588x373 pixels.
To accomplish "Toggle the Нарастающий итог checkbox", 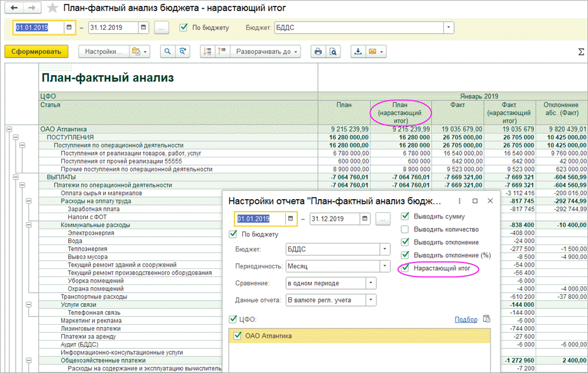I will pyautogui.click(x=405, y=268).
